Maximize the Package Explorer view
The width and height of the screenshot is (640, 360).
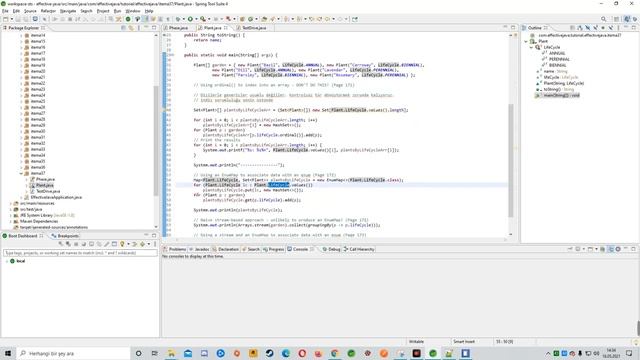[154, 28]
